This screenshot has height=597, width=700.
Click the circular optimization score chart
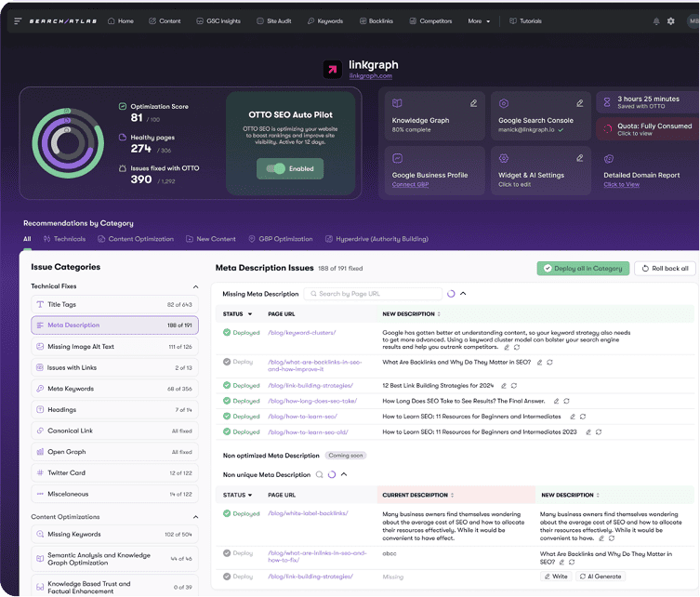pos(68,142)
